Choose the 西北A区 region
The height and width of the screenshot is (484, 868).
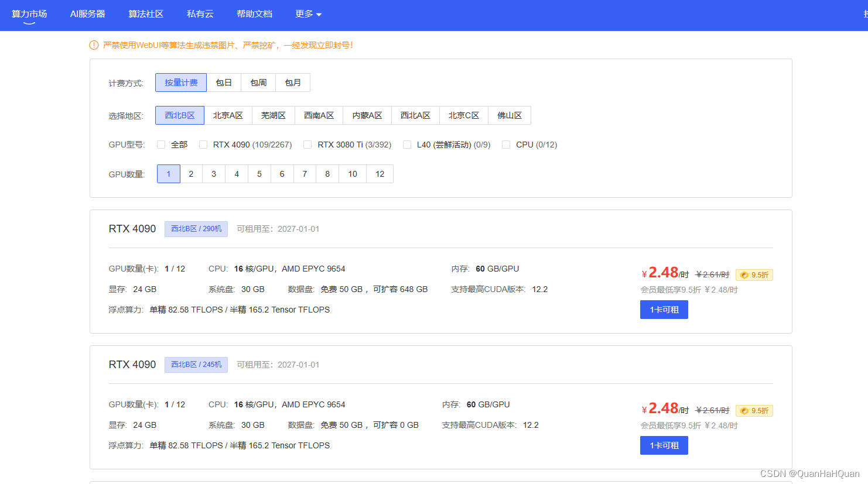pyautogui.click(x=415, y=115)
